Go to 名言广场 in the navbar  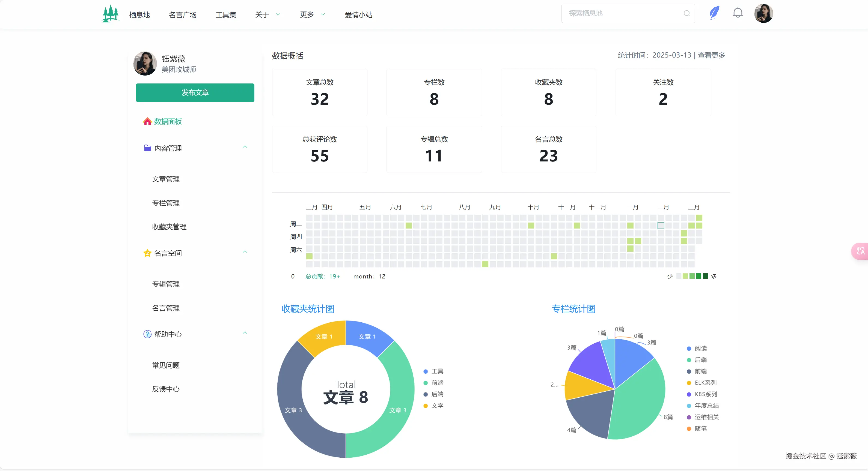pyautogui.click(x=183, y=14)
